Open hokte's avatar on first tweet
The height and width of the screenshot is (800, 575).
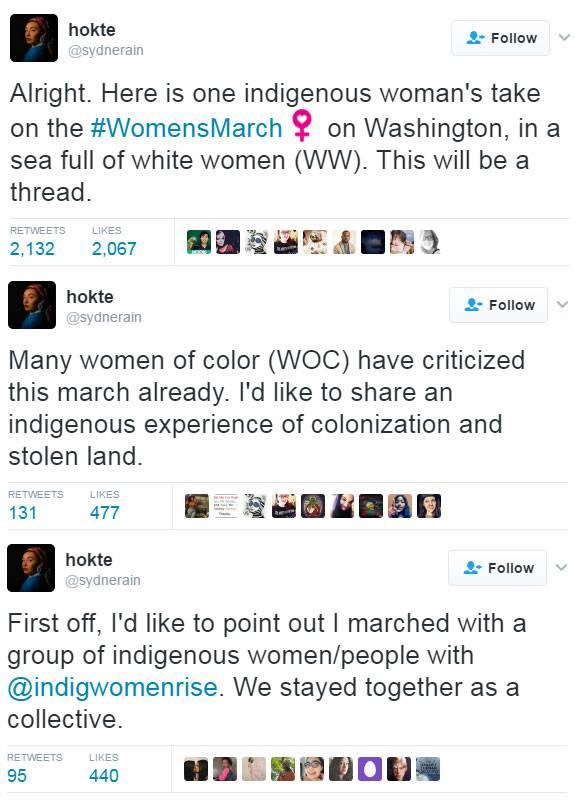(x=34, y=38)
